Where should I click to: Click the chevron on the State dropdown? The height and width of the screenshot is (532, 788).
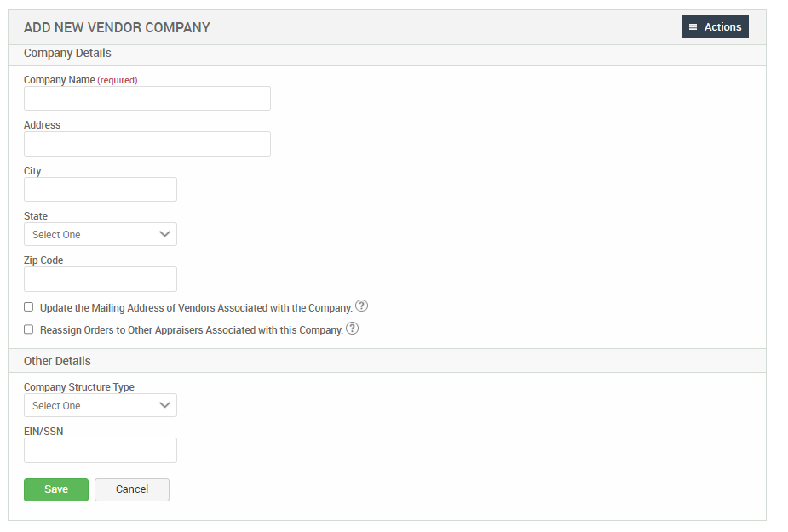(165, 233)
